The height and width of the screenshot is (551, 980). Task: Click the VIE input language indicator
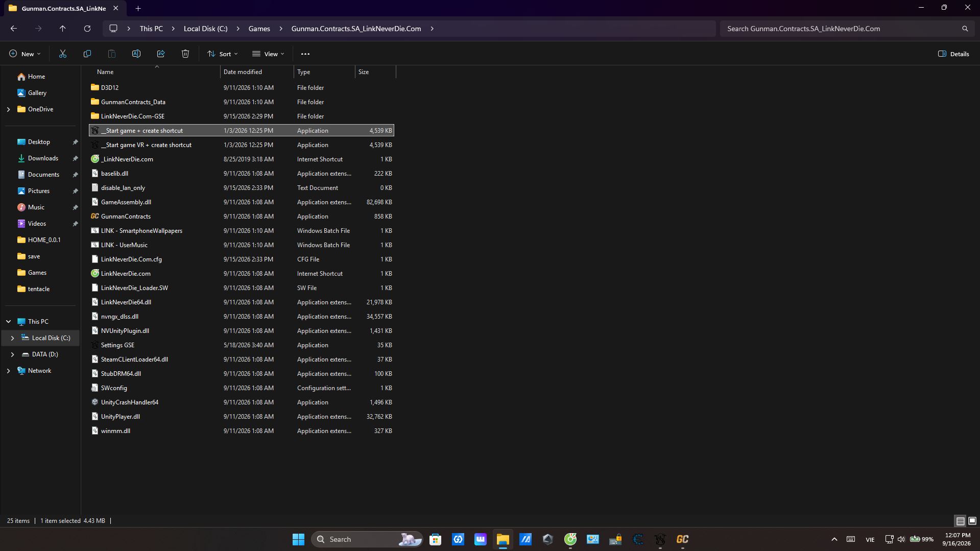[x=870, y=539]
